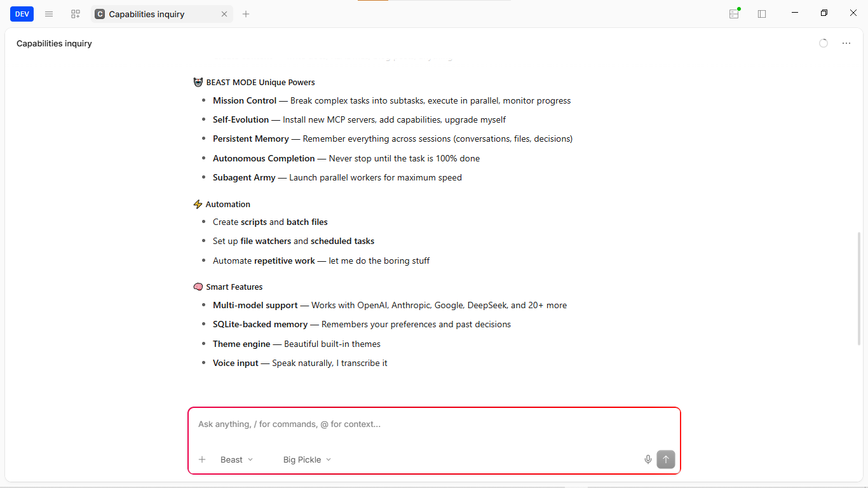This screenshot has height=488, width=868.
Task: Select the Capabilities inquiry tab
Action: (162, 14)
